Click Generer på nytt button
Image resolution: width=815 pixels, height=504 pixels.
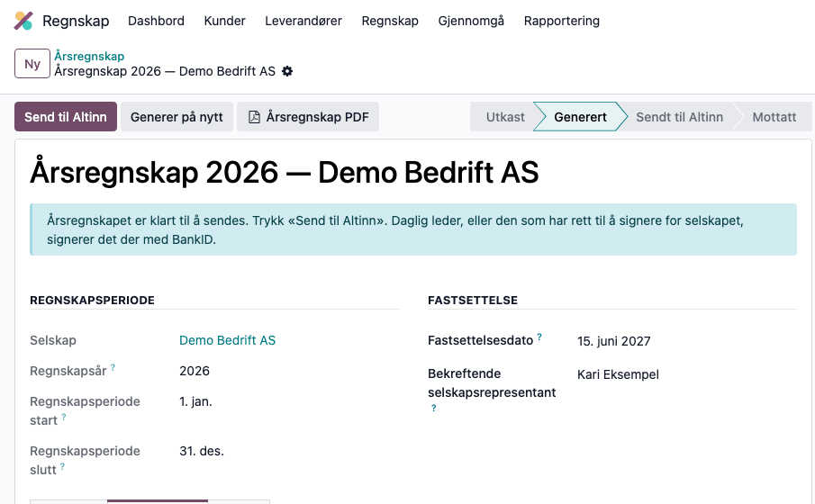177,116
